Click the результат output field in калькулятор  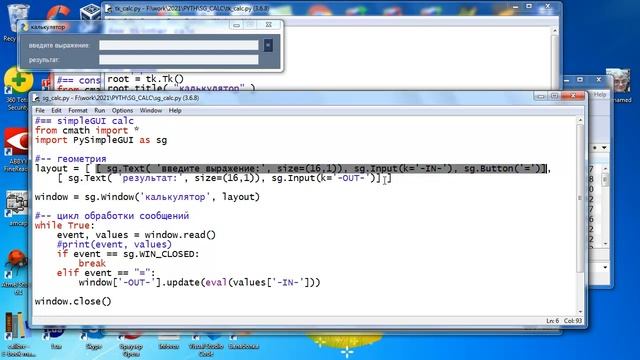(179, 60)
